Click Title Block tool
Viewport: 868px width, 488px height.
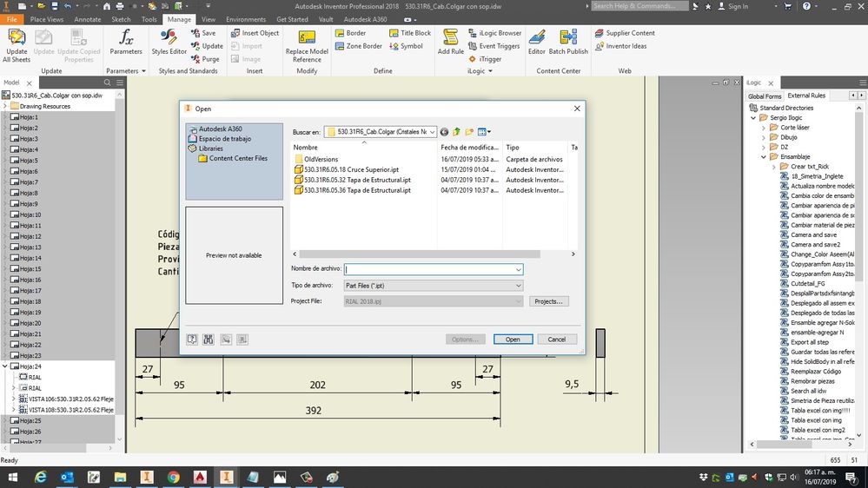409,33
